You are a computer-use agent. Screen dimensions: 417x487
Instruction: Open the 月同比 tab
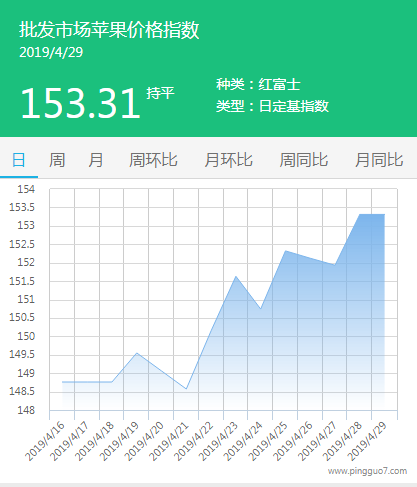379,160
